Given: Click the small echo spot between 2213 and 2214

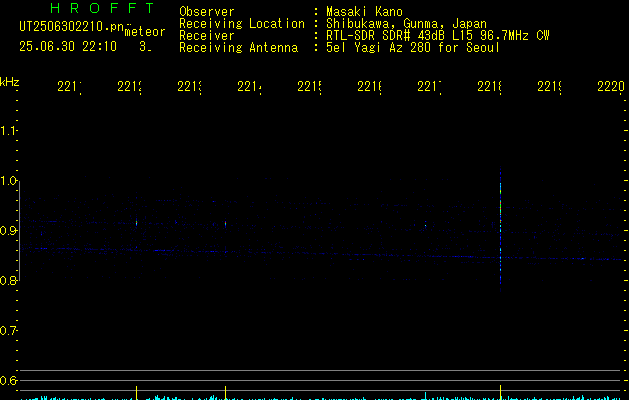Looking at the screenshot, I should [x=225, y=223].
